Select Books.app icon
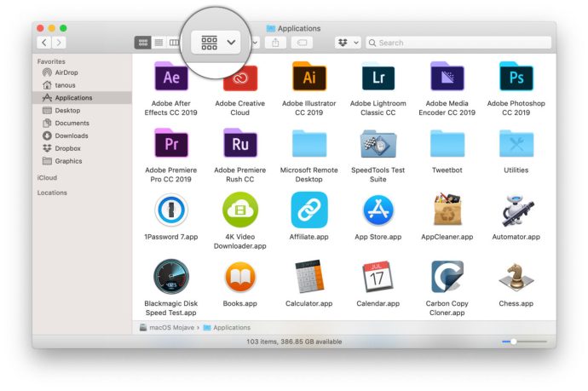The image size is (588, 391). [240, 277]
